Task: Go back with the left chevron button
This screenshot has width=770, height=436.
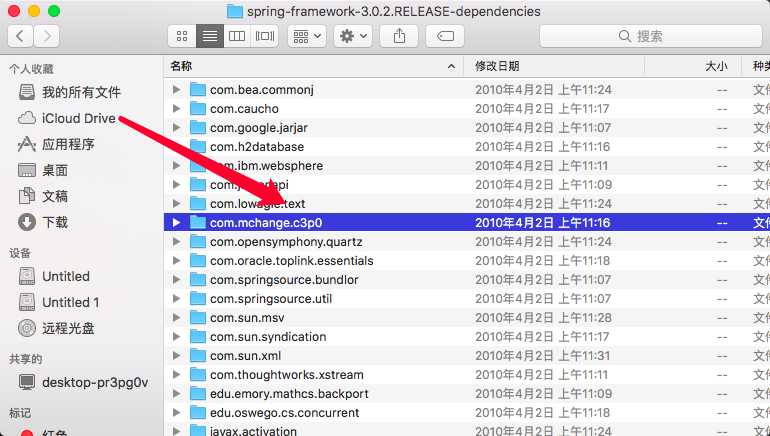Action: point(21,36)
